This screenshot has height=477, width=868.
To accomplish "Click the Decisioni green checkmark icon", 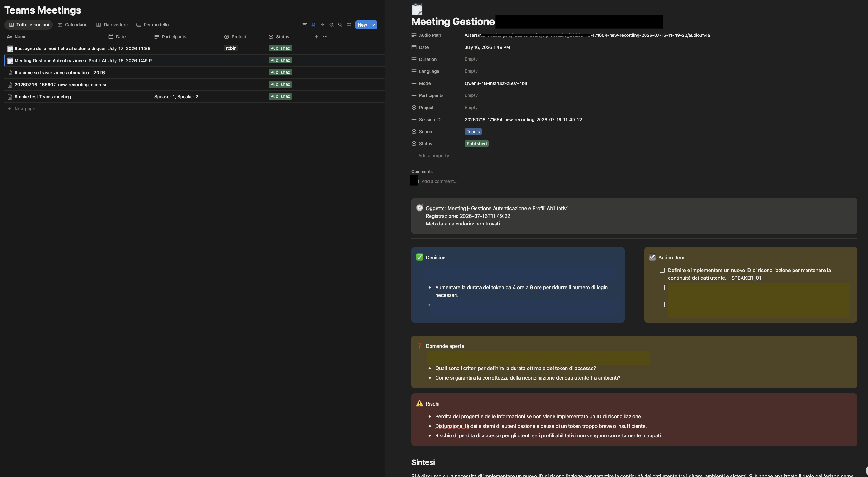I will pyautogui.click(x=419, y=257).
